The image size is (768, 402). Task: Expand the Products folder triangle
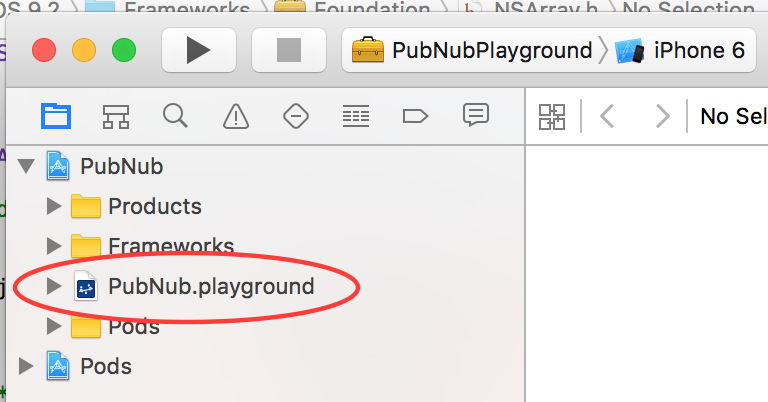pos(54,206)
